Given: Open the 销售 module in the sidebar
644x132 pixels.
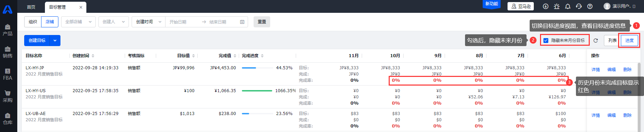Looking at the screenshot, I should point(8,52).
